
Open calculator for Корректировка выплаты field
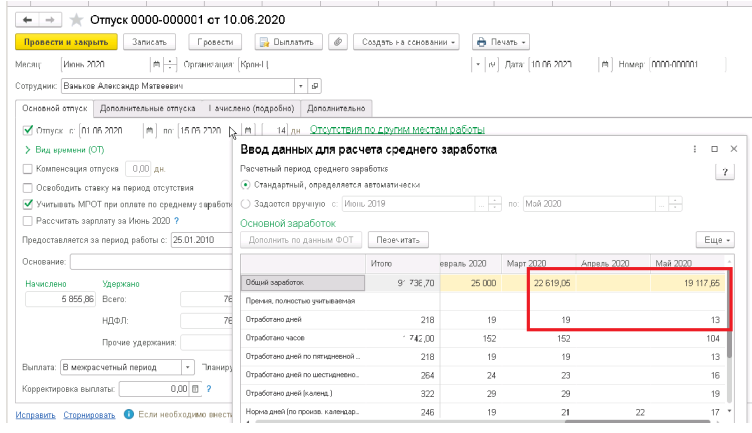196,389
